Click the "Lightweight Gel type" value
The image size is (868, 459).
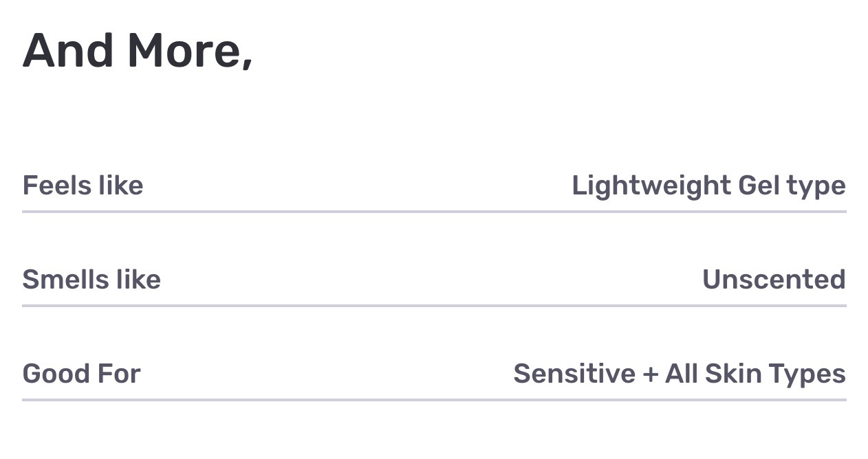click(x=708, y=187)
